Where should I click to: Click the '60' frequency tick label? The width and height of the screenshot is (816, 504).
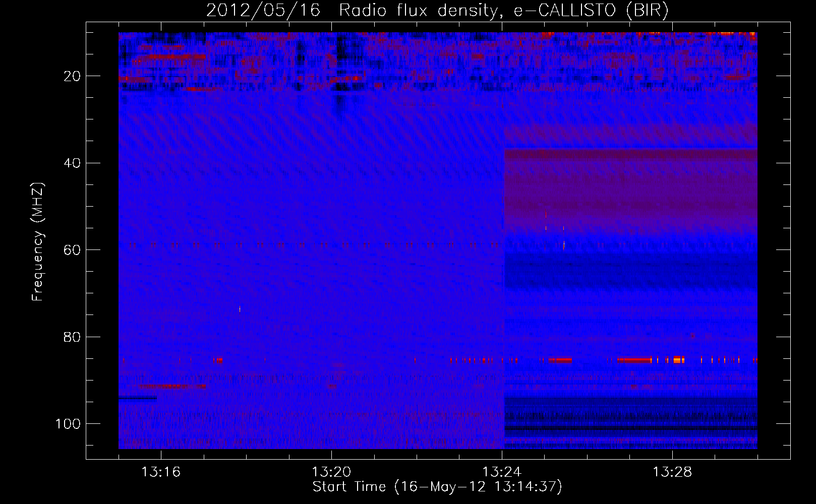click(x=72, y=250)
